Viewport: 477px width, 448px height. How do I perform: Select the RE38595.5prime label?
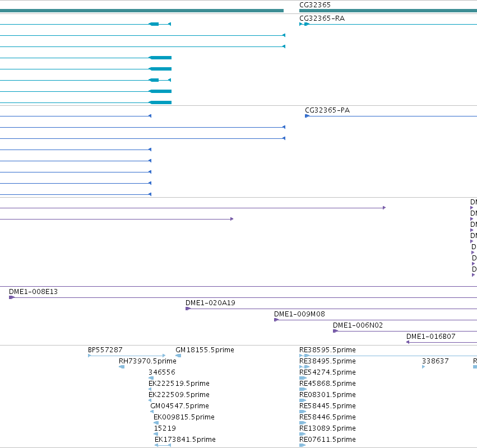[x=327, y=350]
